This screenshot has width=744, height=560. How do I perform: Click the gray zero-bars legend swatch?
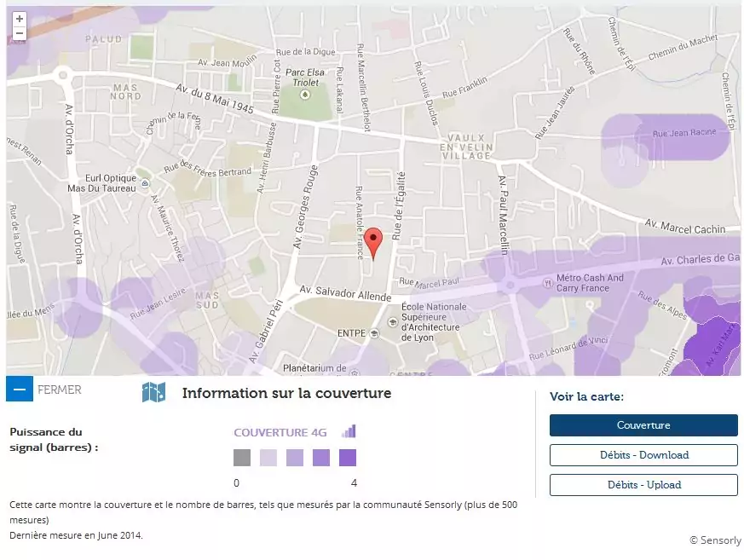[242, 458]
